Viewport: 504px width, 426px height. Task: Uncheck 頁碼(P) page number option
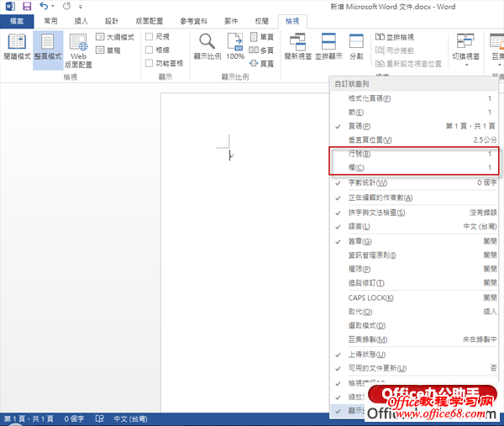click(x=414, y=126)
